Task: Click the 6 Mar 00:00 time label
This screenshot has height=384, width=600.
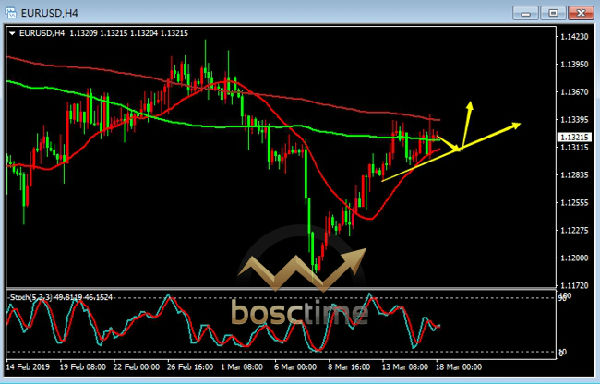Action: 295,367
